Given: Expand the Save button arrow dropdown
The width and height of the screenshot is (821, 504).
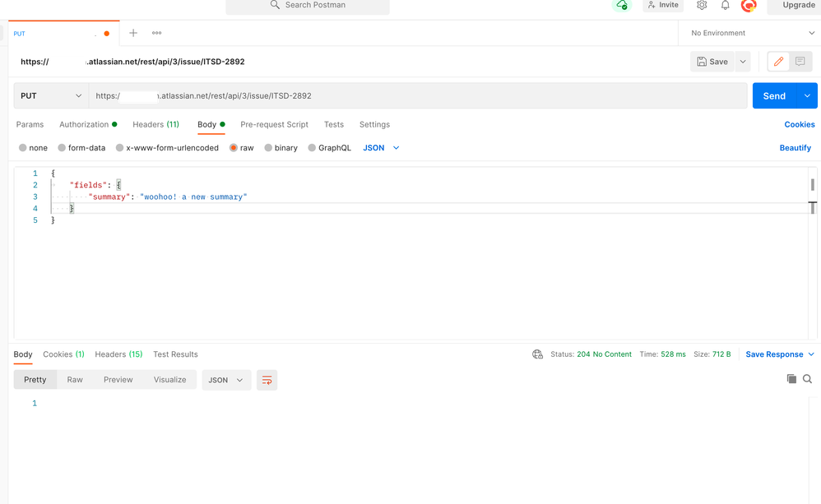Looking at the screenshot, I should [743, 61].
